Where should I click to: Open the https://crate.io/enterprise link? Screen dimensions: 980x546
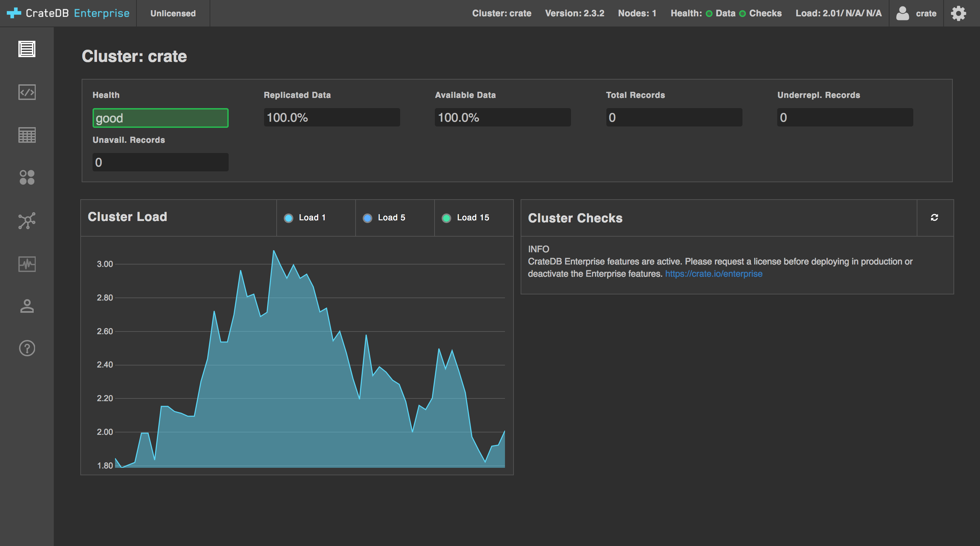coord(714,274)
